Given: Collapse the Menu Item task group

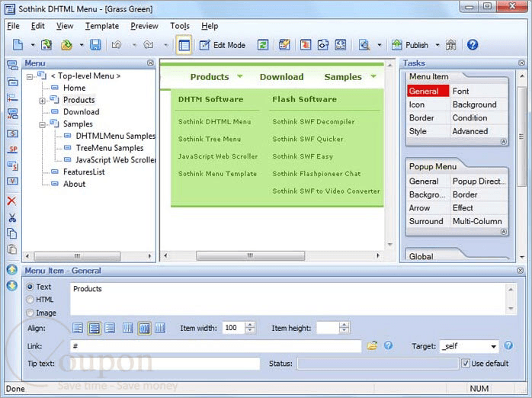Looking at the screenshot, I should coord(504,142).
